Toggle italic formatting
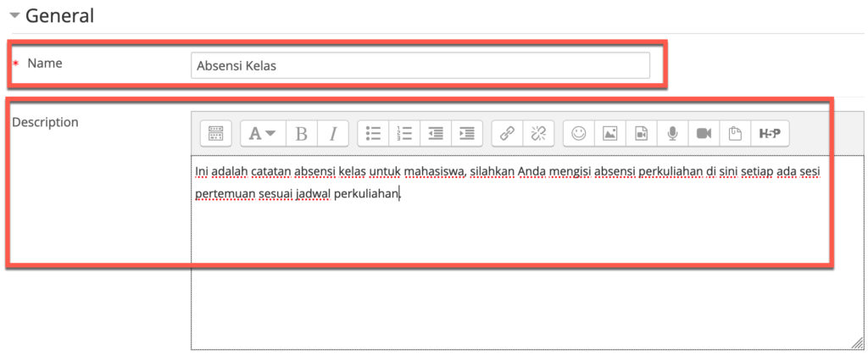 (333, 133)
